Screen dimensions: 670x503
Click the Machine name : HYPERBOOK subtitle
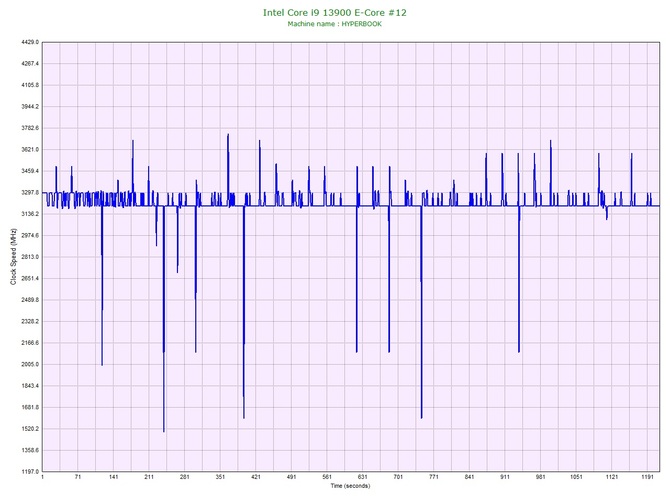click(x=335, y=24)
